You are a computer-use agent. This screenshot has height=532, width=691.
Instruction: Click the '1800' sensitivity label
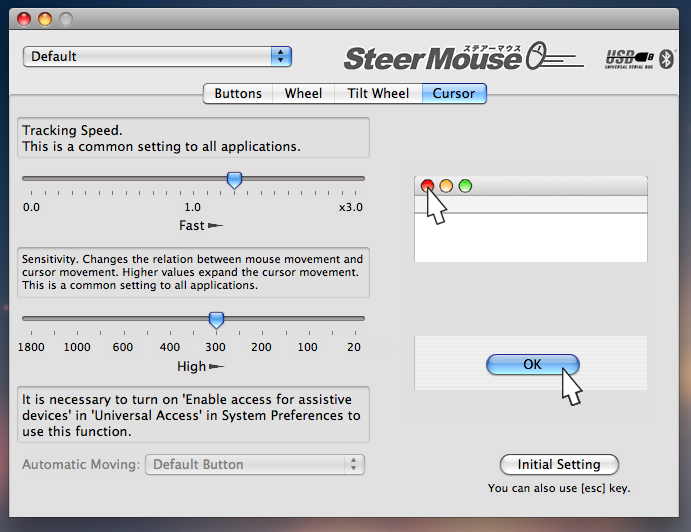(x=31, y=347)
